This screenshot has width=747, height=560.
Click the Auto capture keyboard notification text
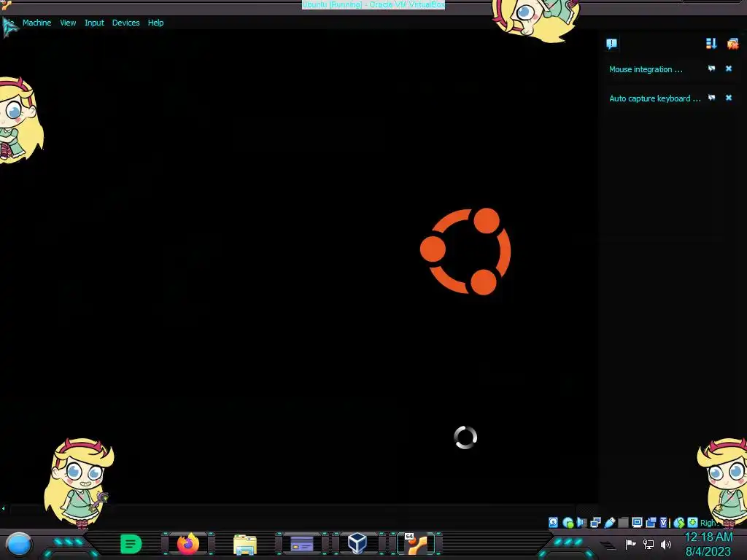click(654, 98)
